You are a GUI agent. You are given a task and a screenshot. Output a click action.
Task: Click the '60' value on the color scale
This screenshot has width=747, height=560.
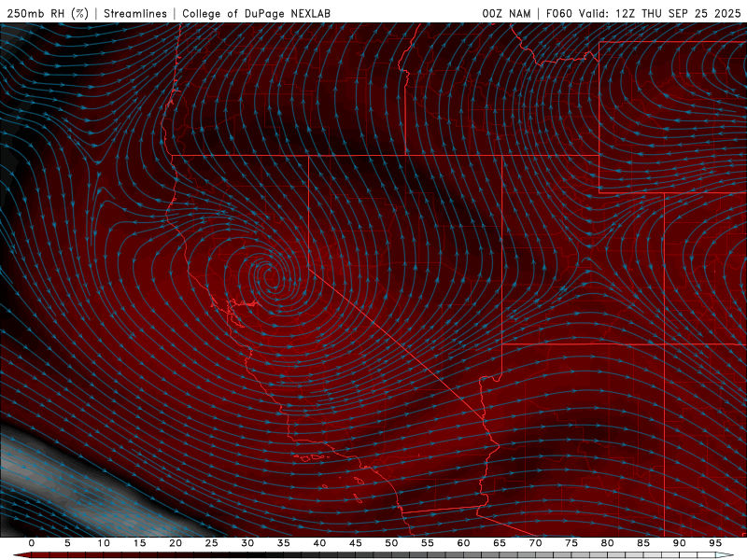463,543
